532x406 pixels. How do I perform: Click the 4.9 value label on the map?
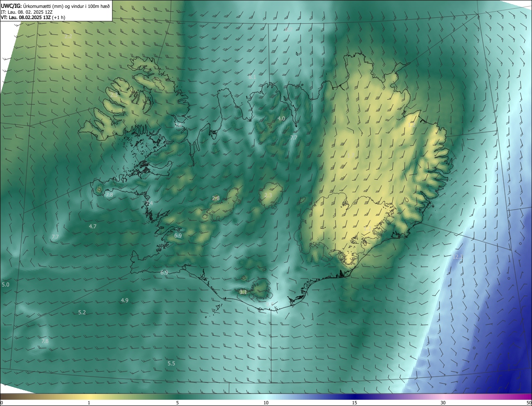(x=125, y=300)
